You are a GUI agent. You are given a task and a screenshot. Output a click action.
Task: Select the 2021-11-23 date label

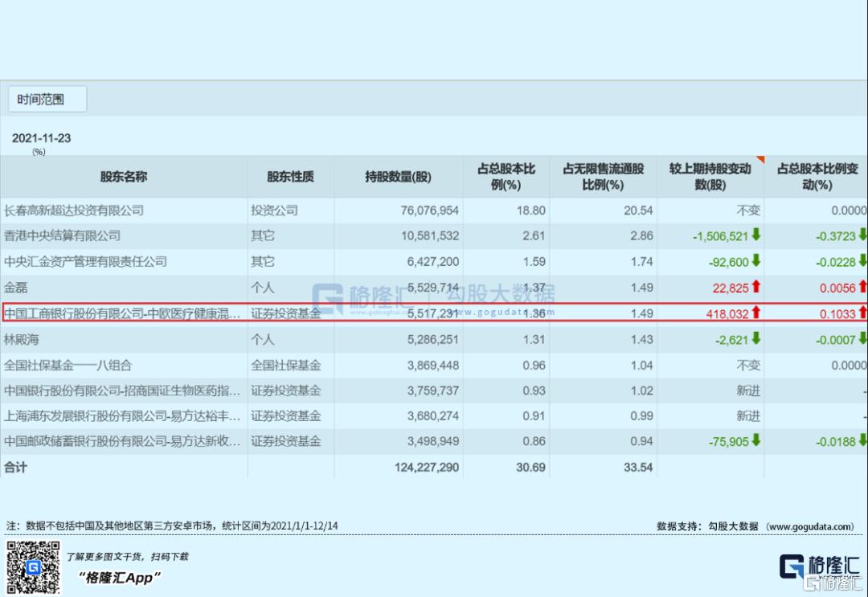pyautogui.click(x=41, y=138)
